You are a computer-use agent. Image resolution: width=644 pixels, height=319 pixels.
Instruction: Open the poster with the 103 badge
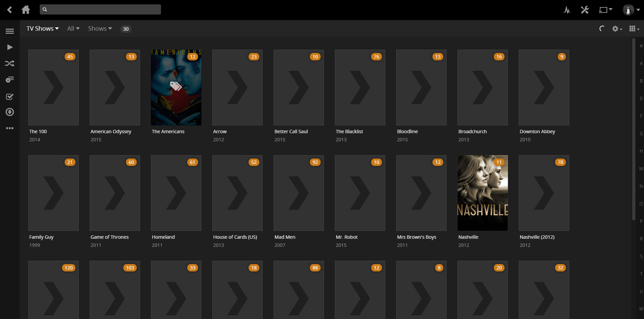click(115, 290)
